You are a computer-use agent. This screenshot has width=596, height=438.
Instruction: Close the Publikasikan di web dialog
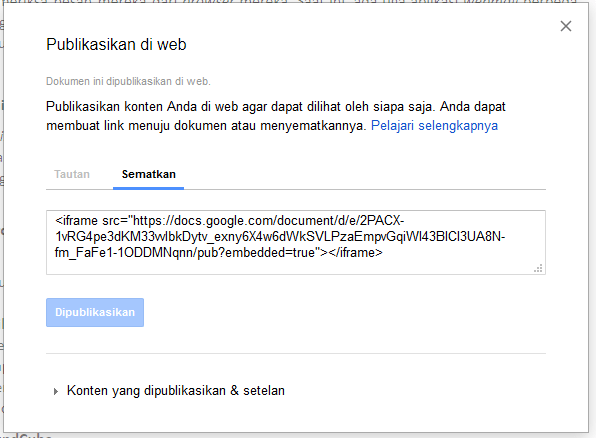click(x=566, y=26)
